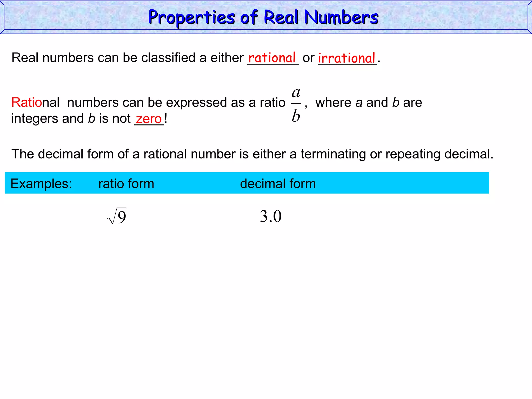This screenshot has width=532, height=399.
Task: Click the red 'zero' fill-in answer
Action: (x=149, y=119)
